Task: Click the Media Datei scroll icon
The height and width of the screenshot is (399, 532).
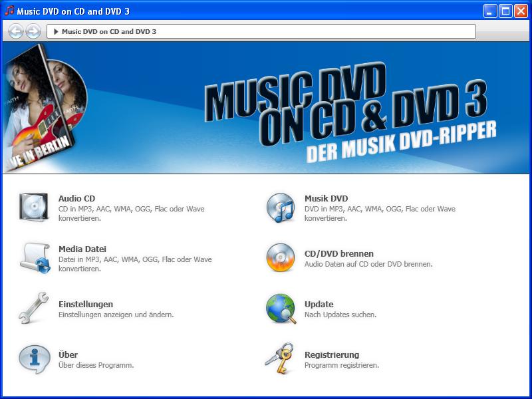Action: (x=33, y=258)
